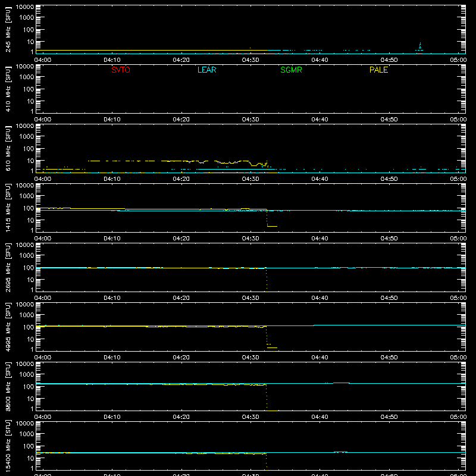Click 04:10 label under the 245 MHz panel
The width and height of the screenshot is (476, 476).
pyautogui.click(x=112, y=60)
